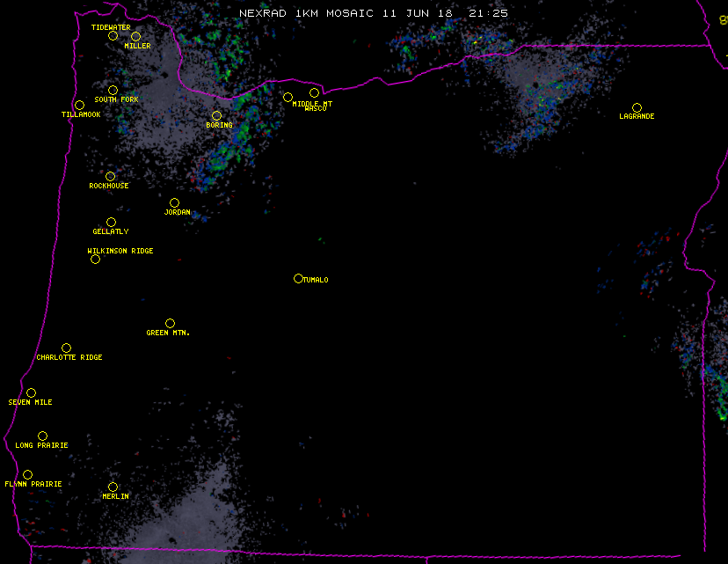
Task: Click the South Fork station circle
Action: [113, 91]
